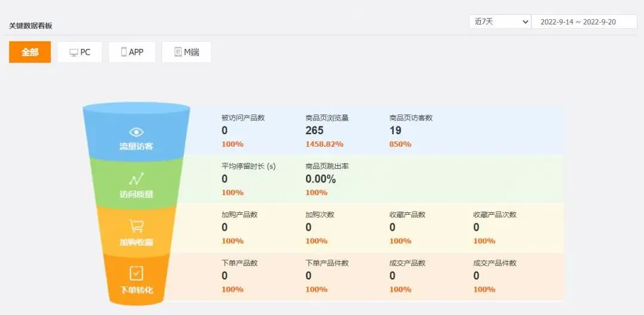This screenshot has width=644, height=315.
Task: Click the 下单产品件数 label
Action: [327, 263]
